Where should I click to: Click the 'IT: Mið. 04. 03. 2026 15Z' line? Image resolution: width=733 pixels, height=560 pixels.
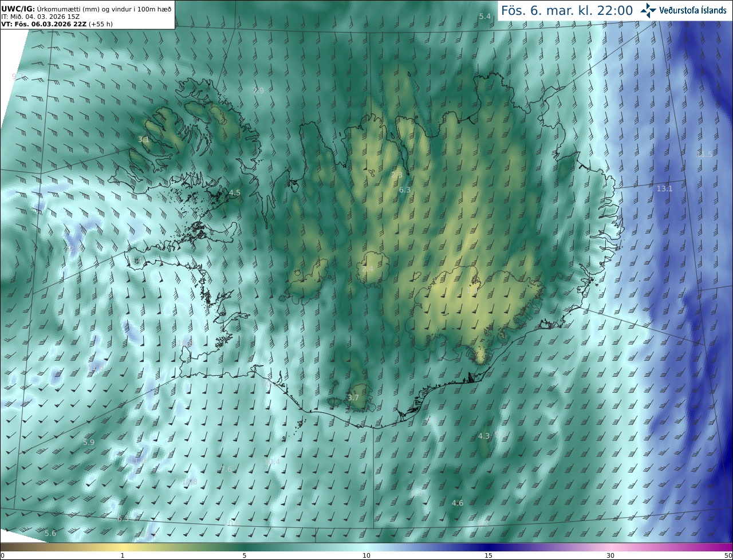[41, 17]
